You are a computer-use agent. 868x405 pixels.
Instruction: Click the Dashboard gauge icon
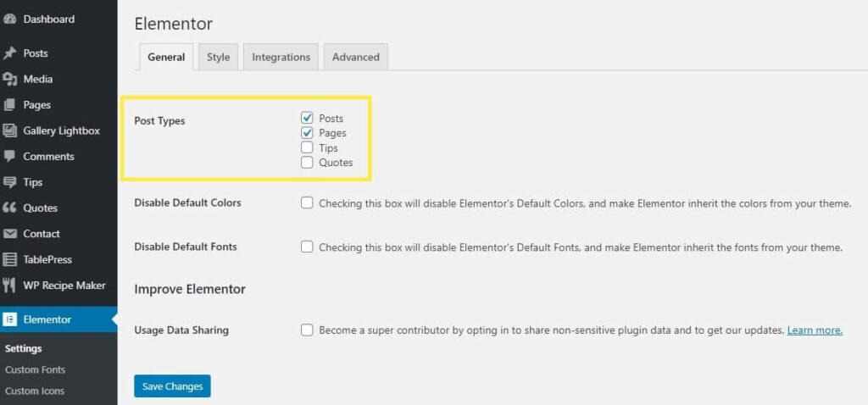pyautogui.click(x=9, y=19)
